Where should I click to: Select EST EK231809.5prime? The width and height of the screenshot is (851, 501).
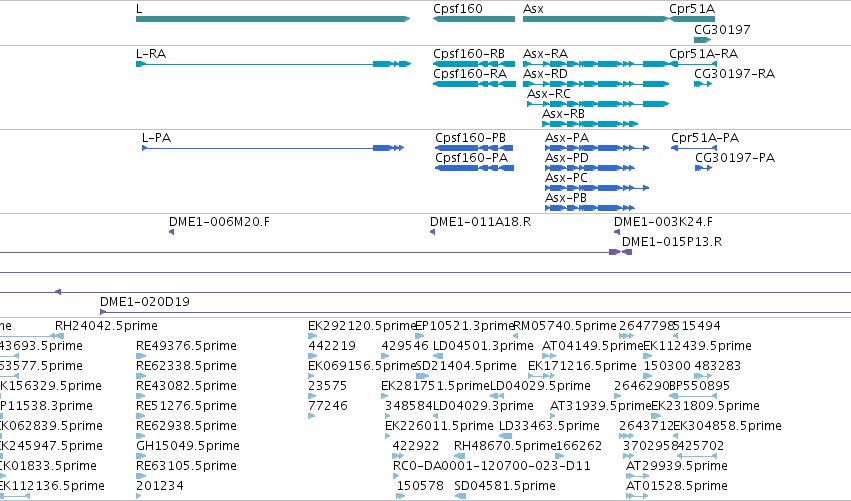[x=656, y=416]
